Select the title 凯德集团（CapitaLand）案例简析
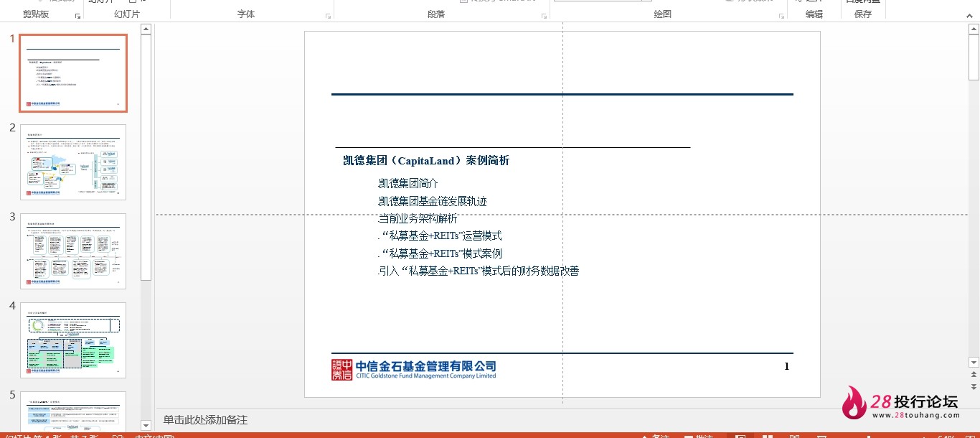This screenshot has height=438, width=980. [x=426, y=161]
